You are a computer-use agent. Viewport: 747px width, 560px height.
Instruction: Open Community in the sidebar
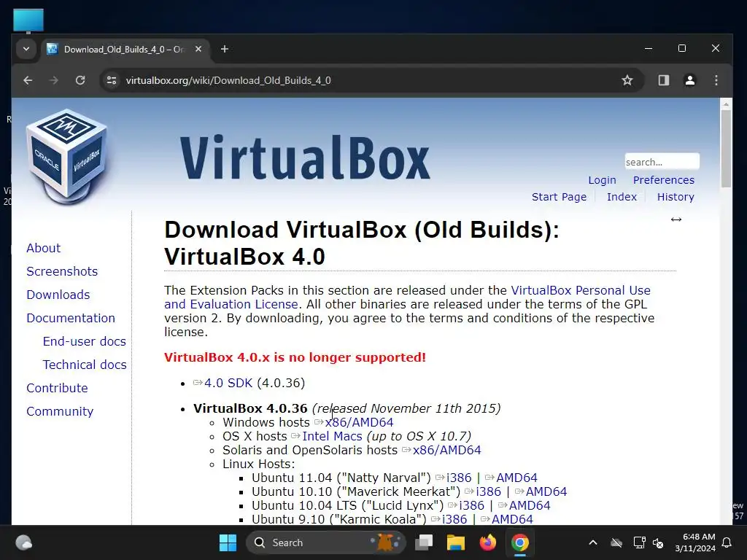click(60, 411)
